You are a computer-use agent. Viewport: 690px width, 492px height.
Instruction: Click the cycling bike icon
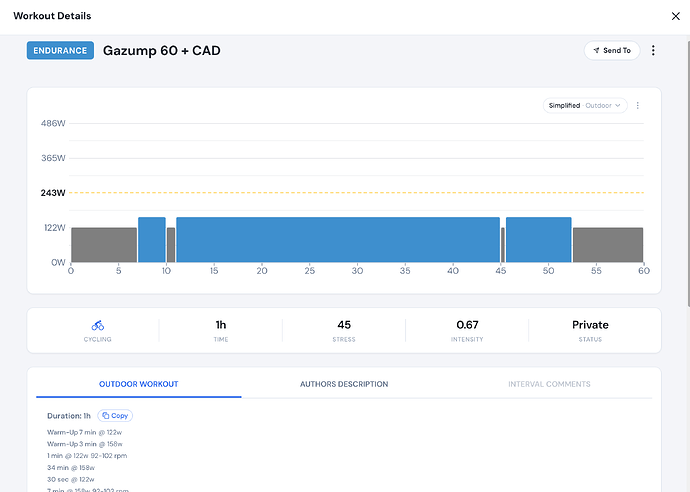(x=98, y=325)
